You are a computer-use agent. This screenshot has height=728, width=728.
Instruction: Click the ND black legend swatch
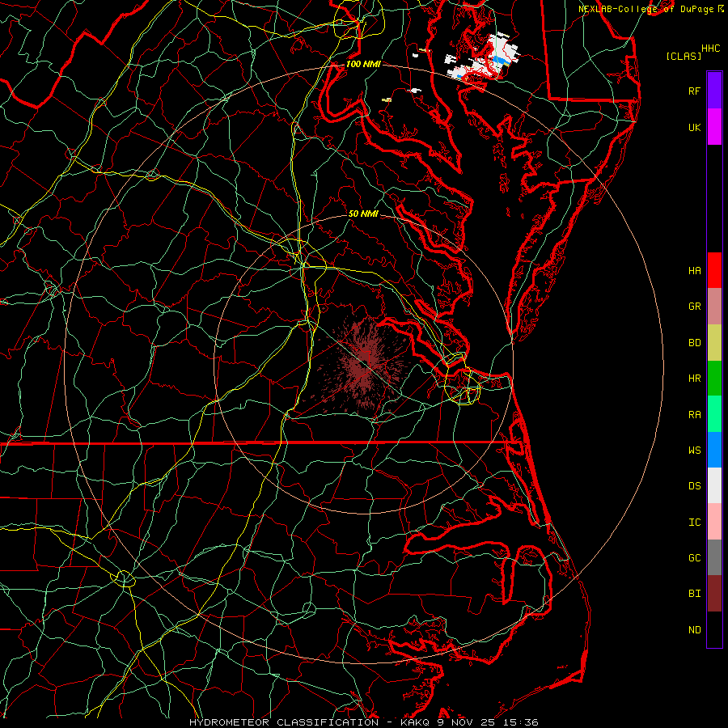[714, 629]
